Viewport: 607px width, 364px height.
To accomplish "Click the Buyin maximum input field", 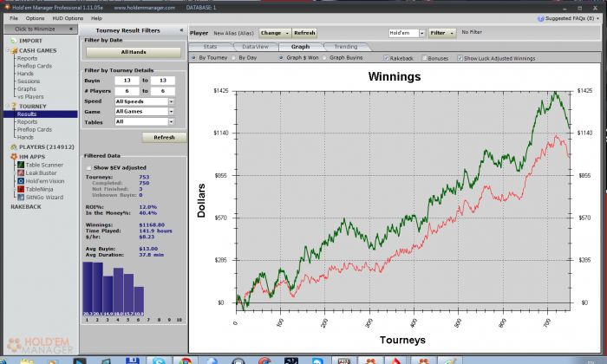I will coord(163,81).
